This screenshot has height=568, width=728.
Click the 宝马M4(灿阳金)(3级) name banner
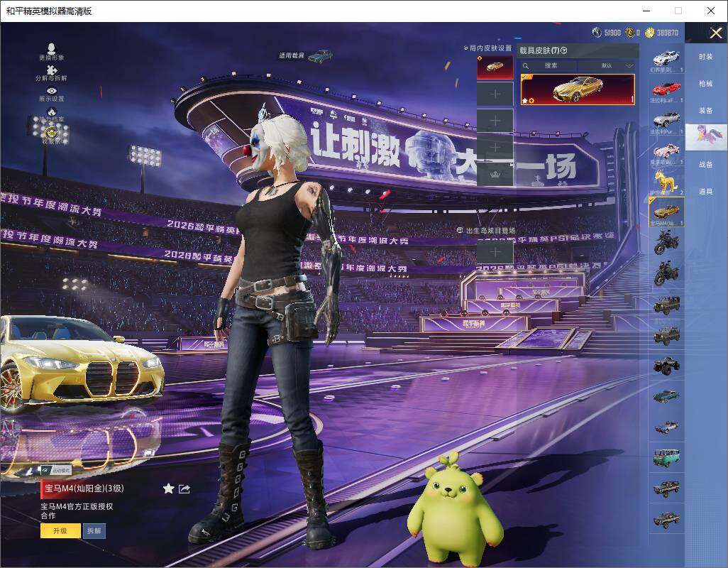pos(84,488)
